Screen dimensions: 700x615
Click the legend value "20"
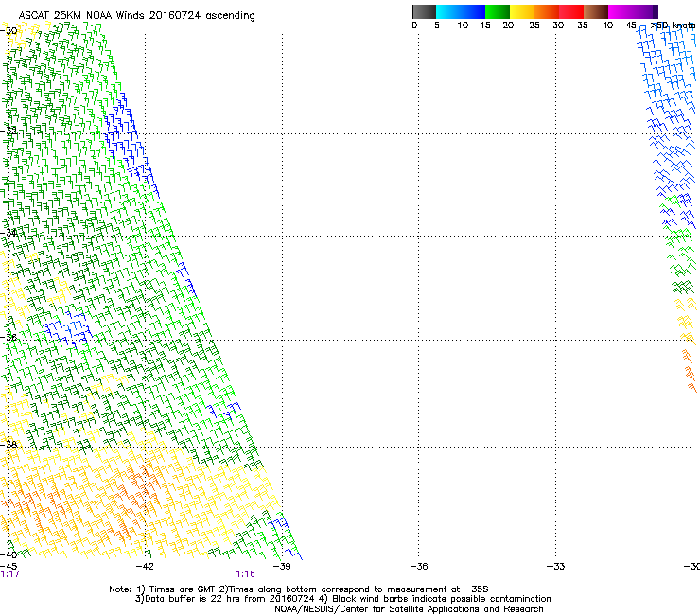point(508,26)
